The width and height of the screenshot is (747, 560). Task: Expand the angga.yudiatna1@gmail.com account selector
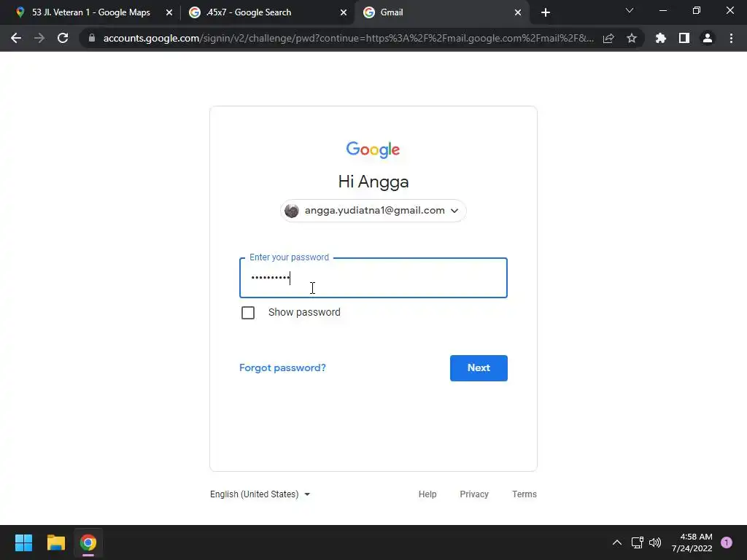[373, 211]
